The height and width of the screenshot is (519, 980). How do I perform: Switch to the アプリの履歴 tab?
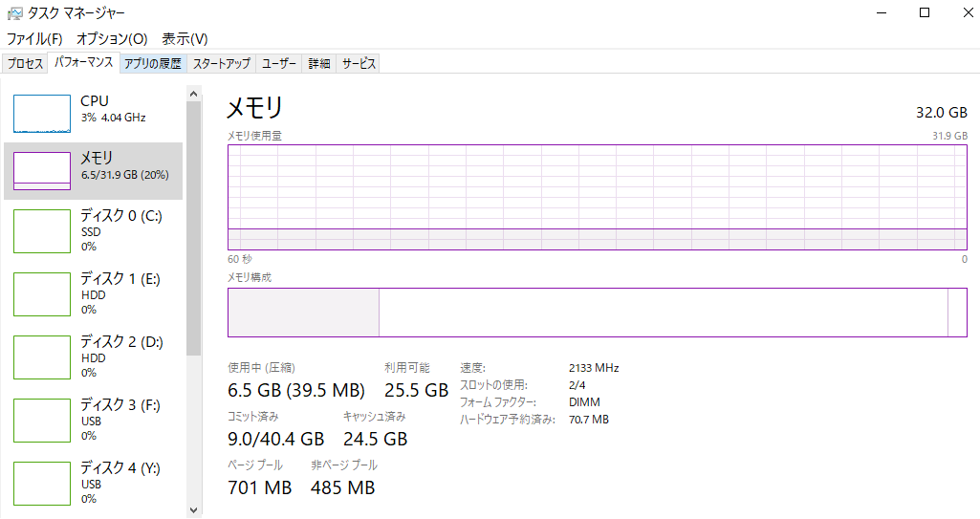coord(152,64)
